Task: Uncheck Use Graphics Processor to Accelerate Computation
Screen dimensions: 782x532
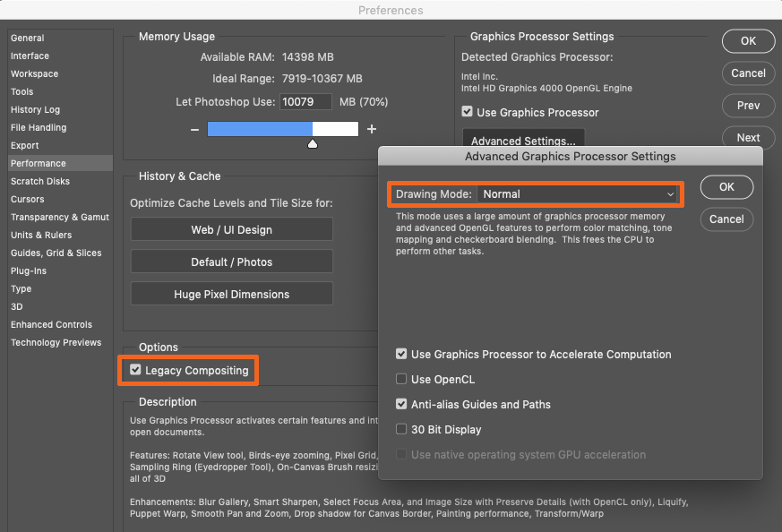Action: coord(401,354)
